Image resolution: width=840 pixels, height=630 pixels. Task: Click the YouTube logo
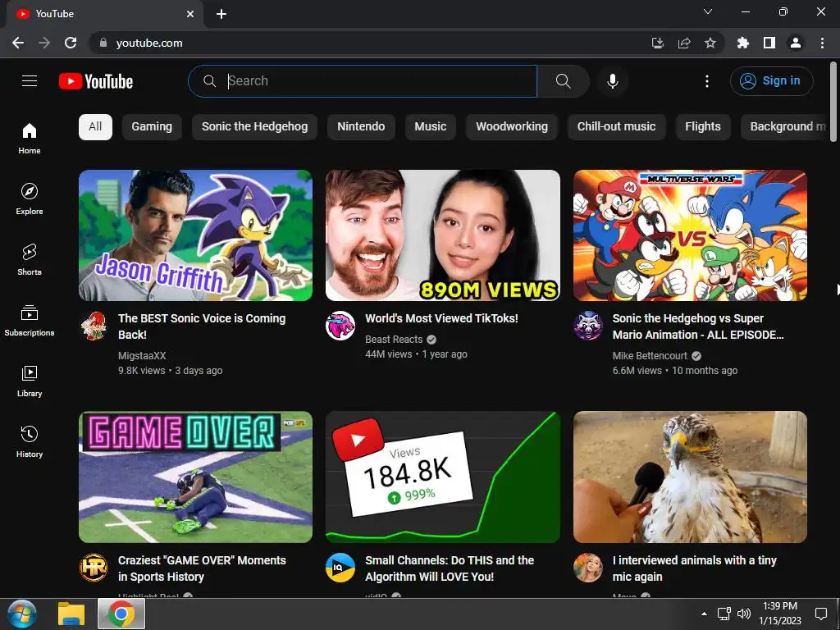(x=96, y=81)
